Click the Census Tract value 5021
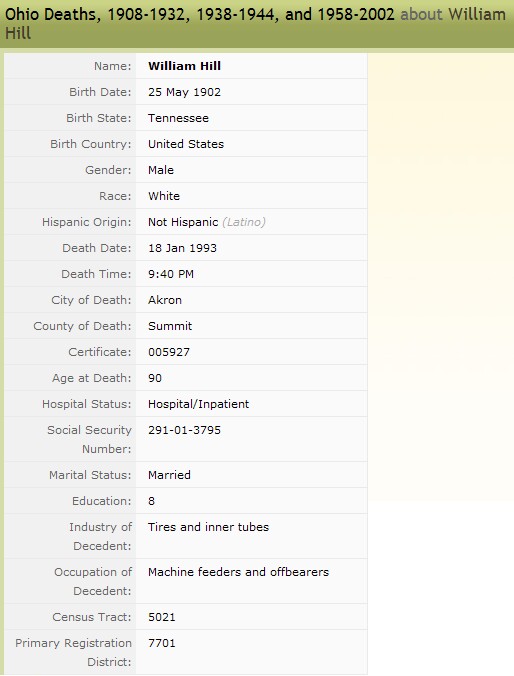514x676 pixels. point(162,617)
